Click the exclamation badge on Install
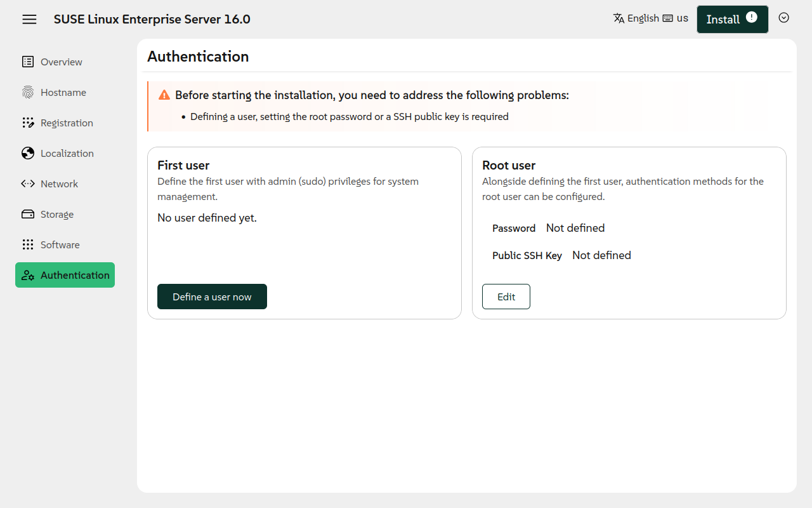Screen dimensions: 812x508 click(752, 17)
